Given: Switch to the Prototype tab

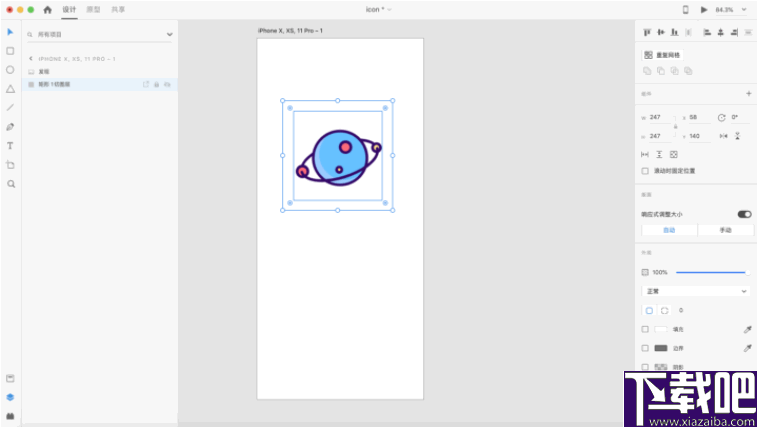Looking at the screenshot, I should coord(93,10).
